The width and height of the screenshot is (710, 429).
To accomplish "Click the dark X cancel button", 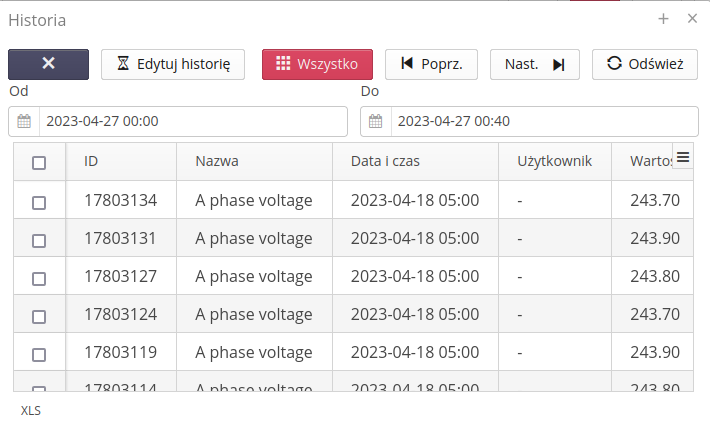I will pos(48,64).
